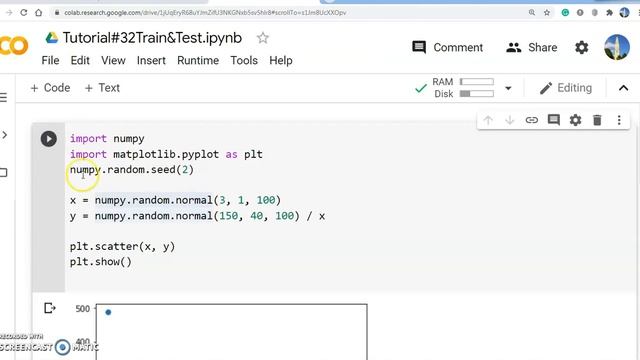The height and width of the screenshot is (360, 640).
Task: Open browser extensions puzzle icon
Action: (609, 13)
